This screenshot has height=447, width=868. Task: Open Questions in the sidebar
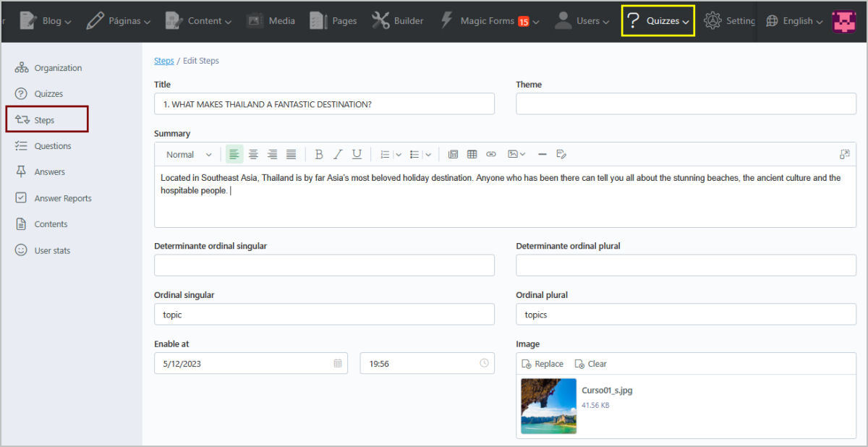(43, 146)
